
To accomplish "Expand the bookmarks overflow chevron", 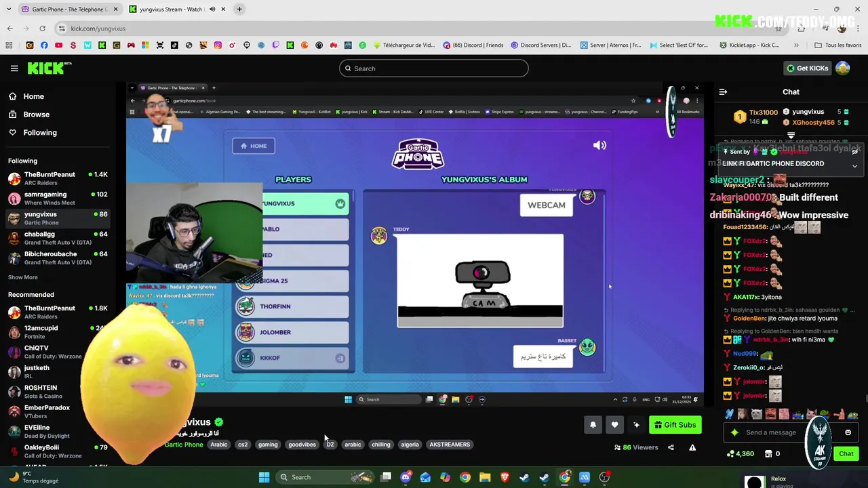I will pos(796,45).
